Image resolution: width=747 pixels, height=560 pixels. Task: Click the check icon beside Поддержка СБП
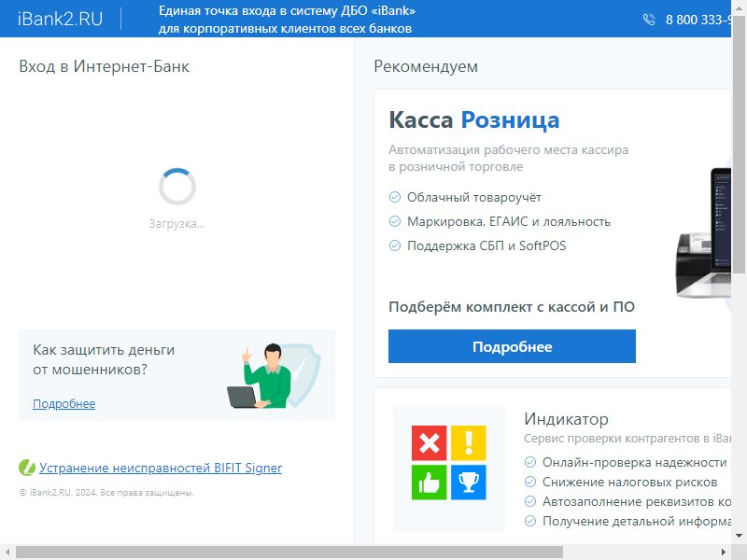(395, 245)
